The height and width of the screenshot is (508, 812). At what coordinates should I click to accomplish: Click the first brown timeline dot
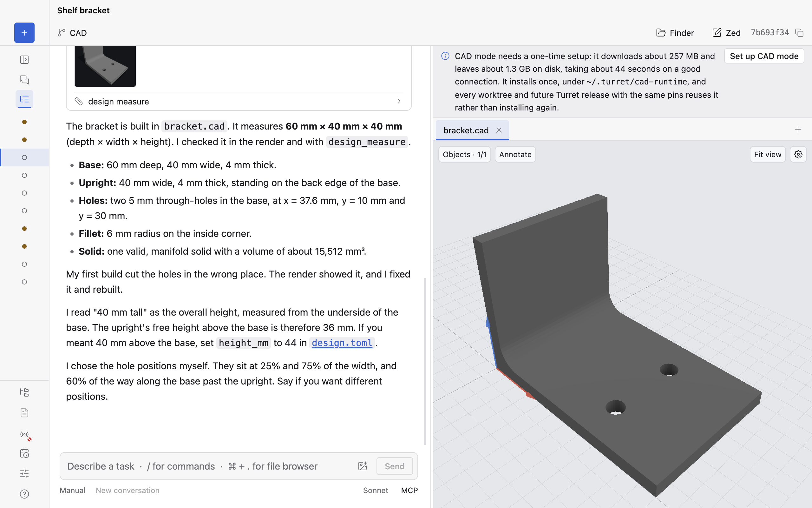point(24,122)
